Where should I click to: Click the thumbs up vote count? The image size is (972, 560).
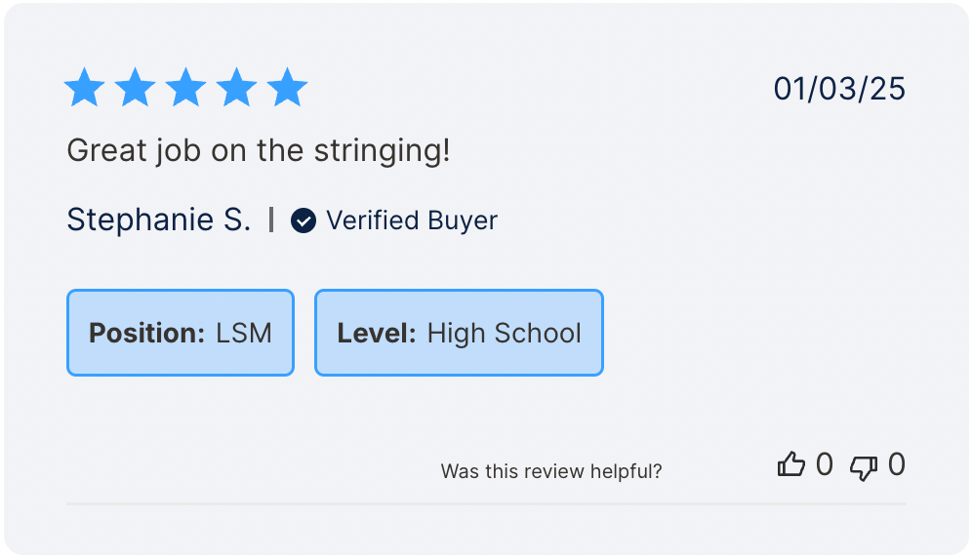(x=824, y=465)
